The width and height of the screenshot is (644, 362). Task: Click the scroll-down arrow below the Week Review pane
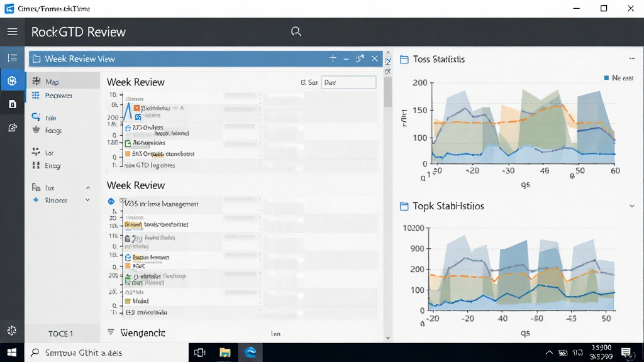(x=387, y=337)
